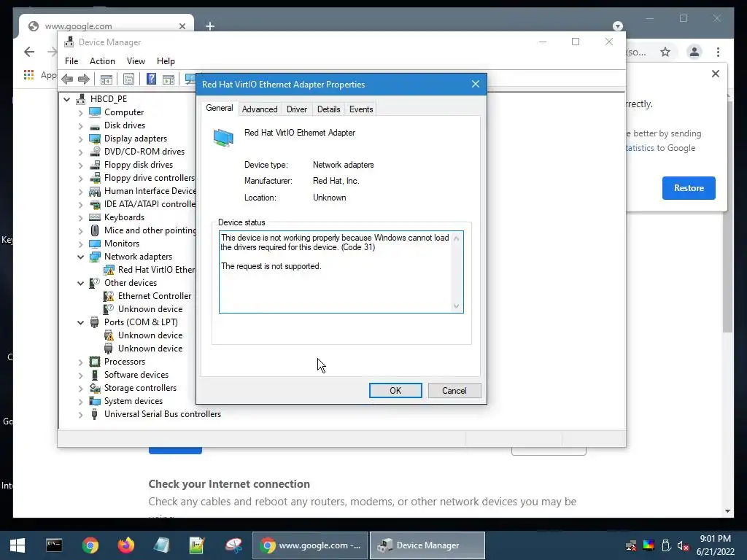Image resolution: width=747 pixels, height=560 pixels.
Task: Open the Windows Start button
Action: coord(18,545)
